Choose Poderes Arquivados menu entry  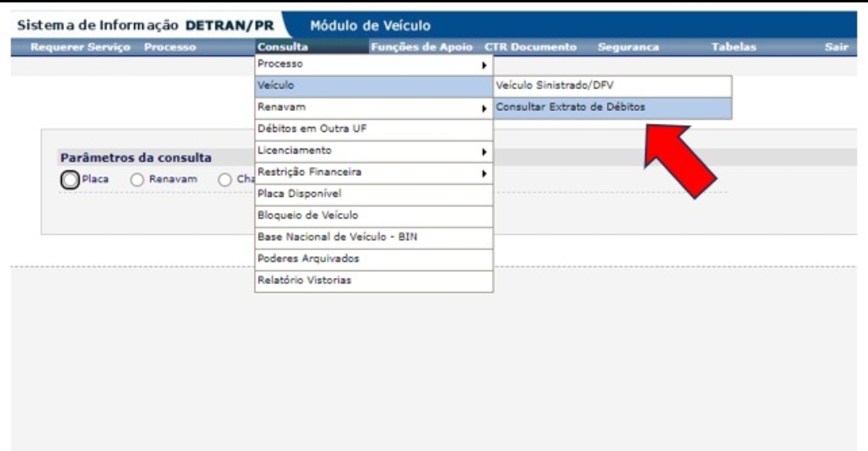374,260
